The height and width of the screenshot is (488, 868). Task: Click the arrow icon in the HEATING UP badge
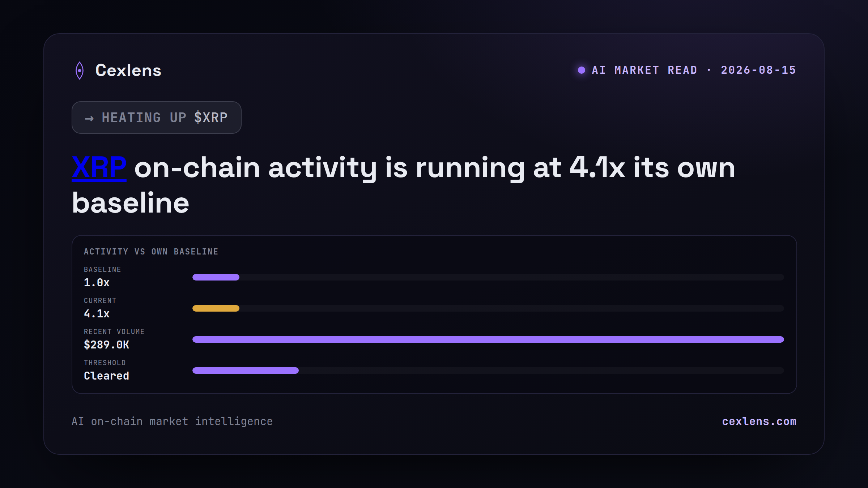[89, 118]
